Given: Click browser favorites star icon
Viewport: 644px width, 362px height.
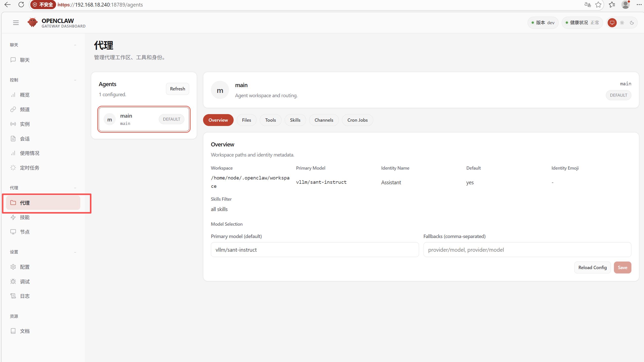Looking at the screenshot, I should click(598, 5).
